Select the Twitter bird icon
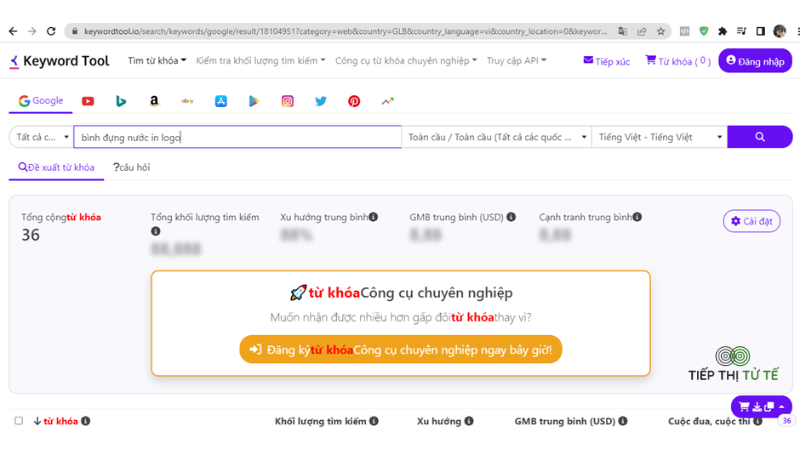The image size is (800, 450). pos(320,101)
